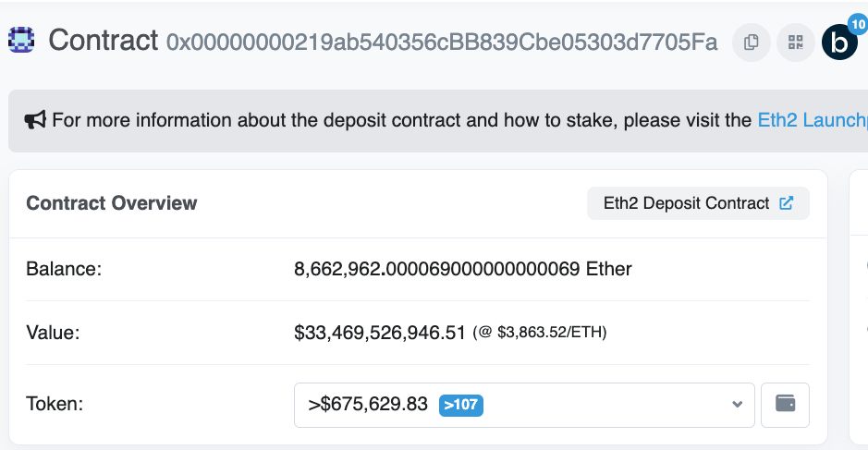Click the Contract Overview heading
Viewport: 868px width, 450px height.
click(x=111, y=203)
